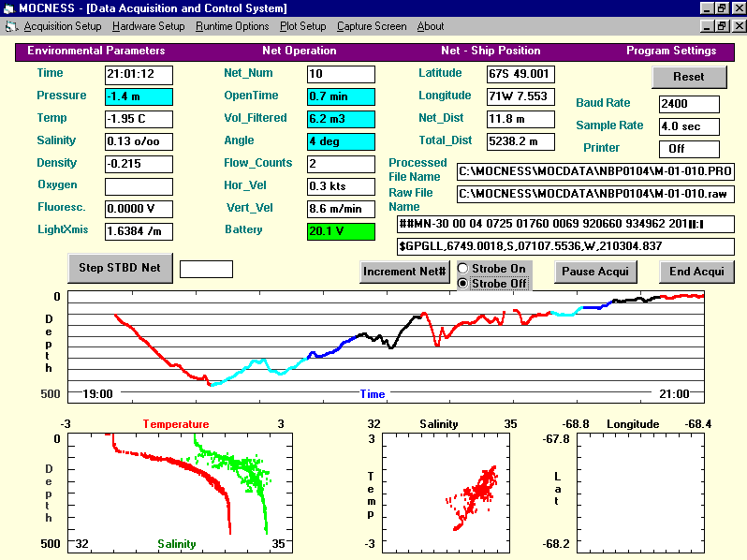
Task: Click the 19:00 label on the depth plot
Action: 97,394
